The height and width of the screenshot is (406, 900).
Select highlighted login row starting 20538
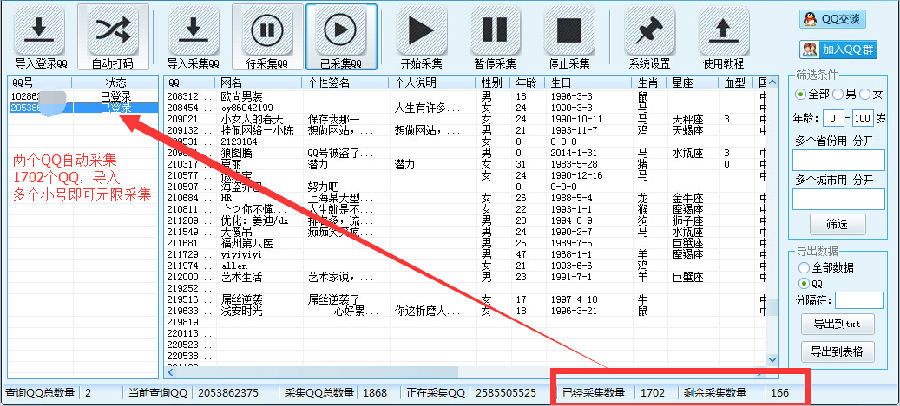[x=83, y=107]
